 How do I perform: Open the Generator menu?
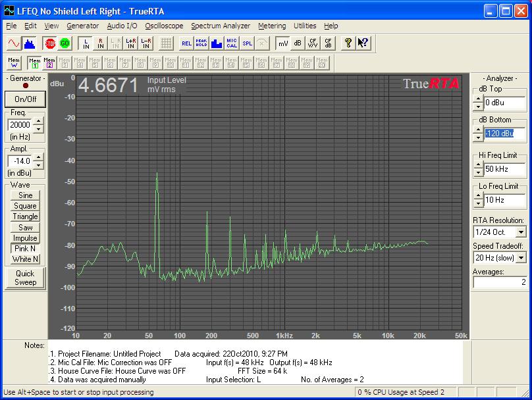click(x=82, y=26)
